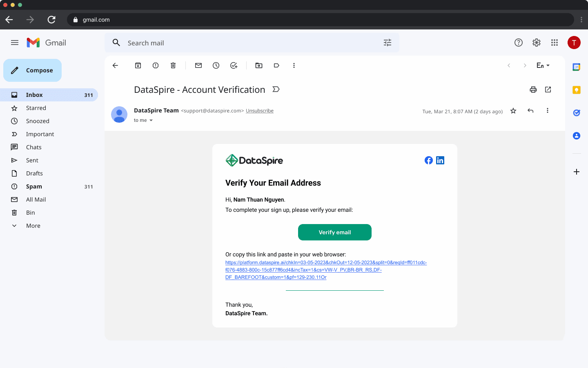588x368 pixels.
Task: Click the browser address bar gmail.com
Action: pos(321,20)
